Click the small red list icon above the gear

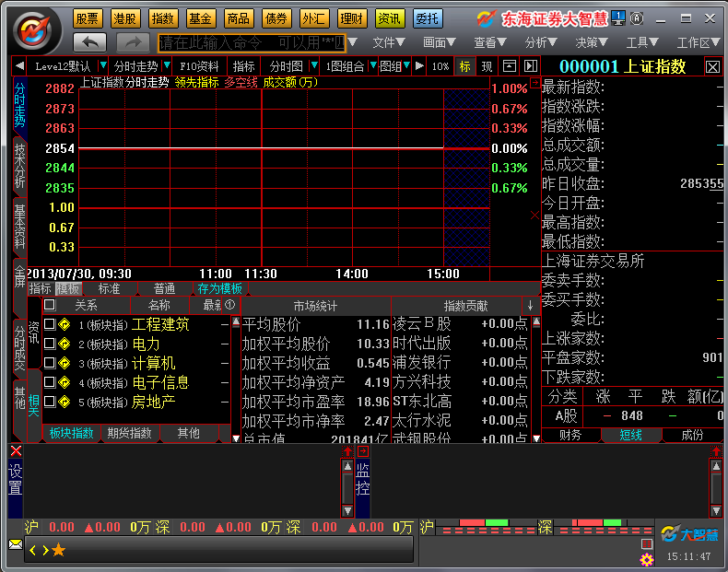(647, 543)
